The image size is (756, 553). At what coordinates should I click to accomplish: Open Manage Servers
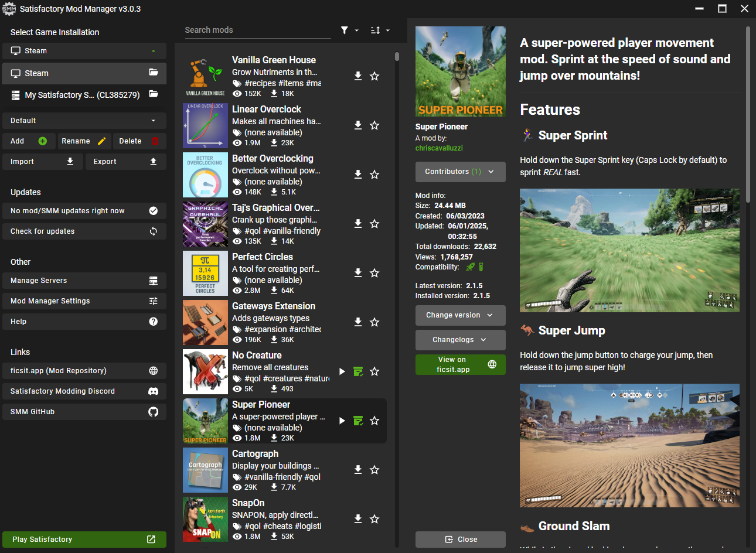coord(84,281)
